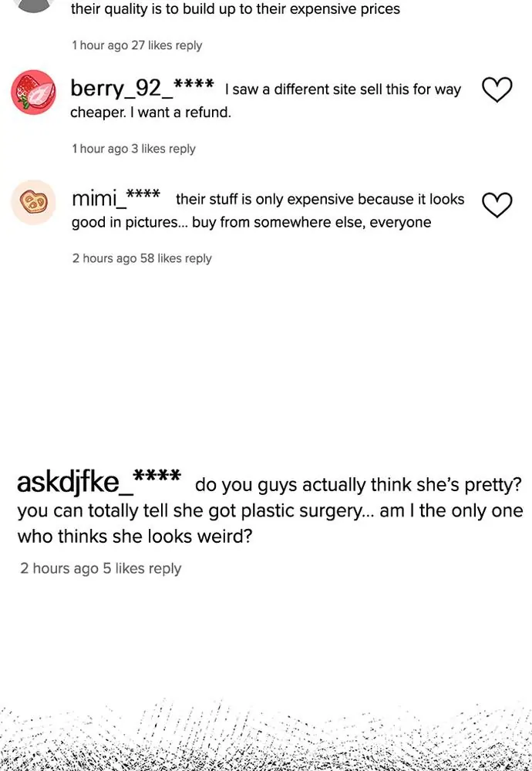Like berry_92's refund comment with heart
Screen dimensions: 532x771
tap(497, 90)
